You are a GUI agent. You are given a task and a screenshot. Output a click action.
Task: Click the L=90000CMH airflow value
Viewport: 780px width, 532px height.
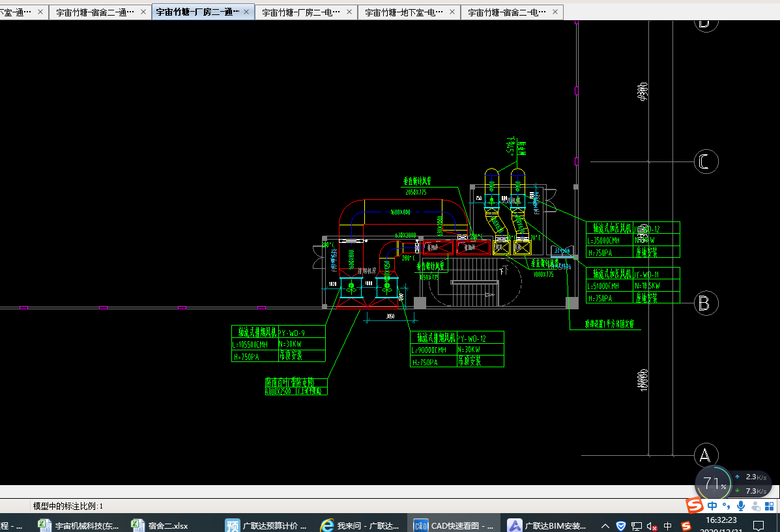click(x=428, y=350)
